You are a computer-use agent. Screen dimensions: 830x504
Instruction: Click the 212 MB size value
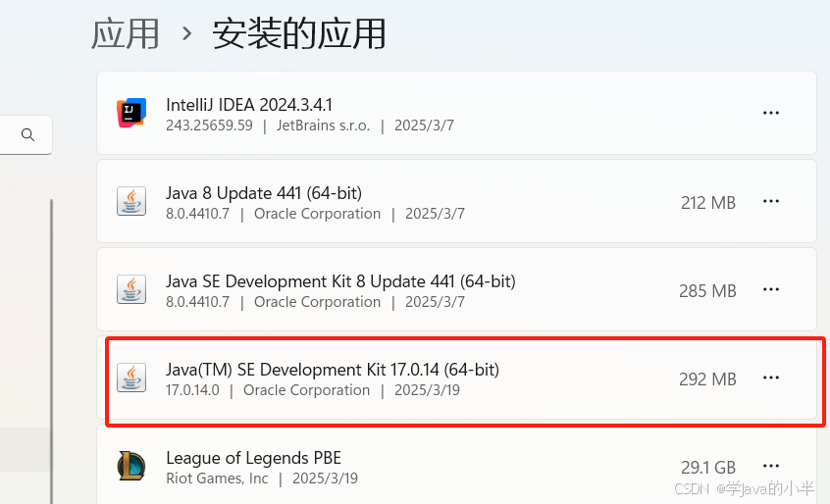(x=708, y=203)
